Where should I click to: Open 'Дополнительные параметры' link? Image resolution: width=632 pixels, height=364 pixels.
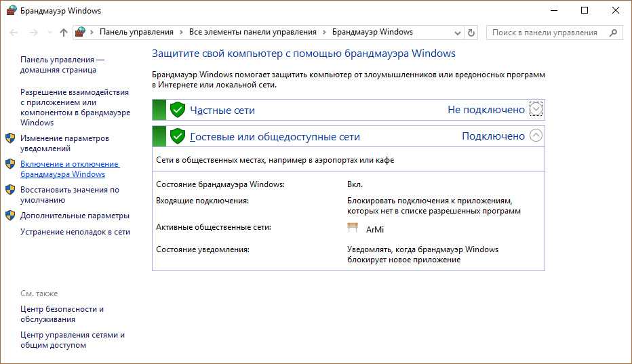tap(75, 216)
